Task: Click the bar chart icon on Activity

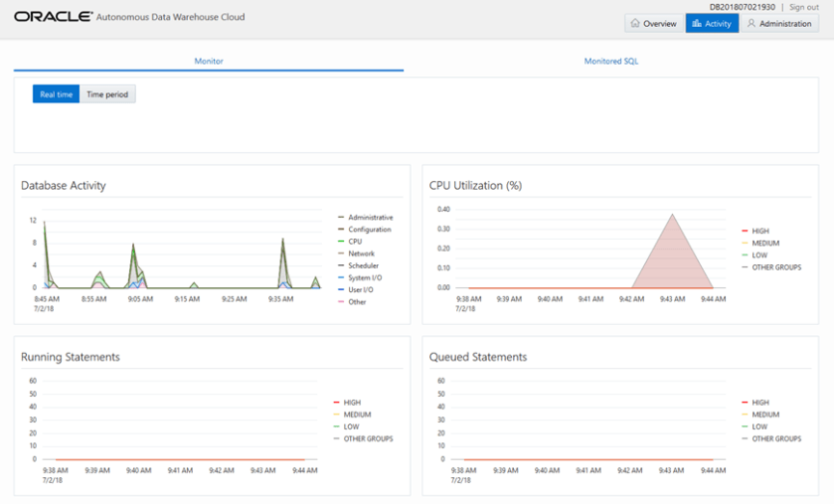Action: (x=696, y=23)
